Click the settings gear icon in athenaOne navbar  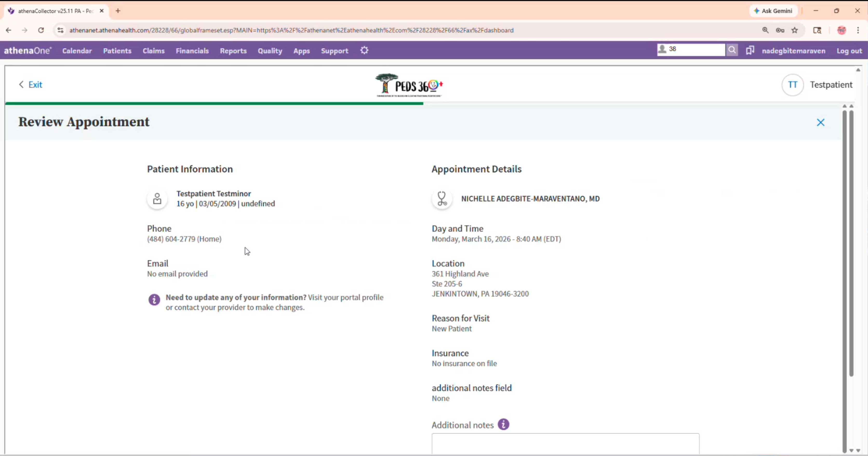point(364,51)
